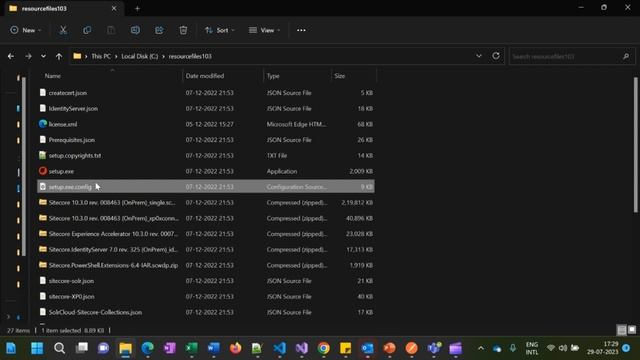
Task: Select the resourcefiles103 tab
Action: (63, 8)
